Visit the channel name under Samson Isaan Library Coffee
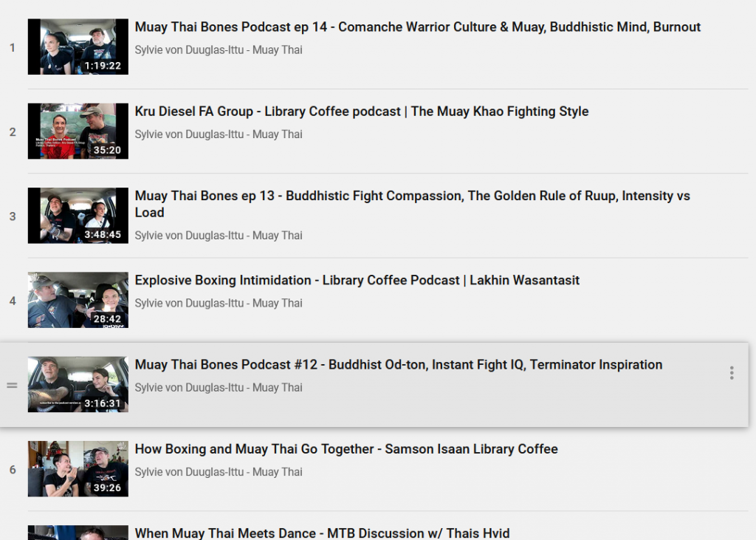 pos(219,472)
